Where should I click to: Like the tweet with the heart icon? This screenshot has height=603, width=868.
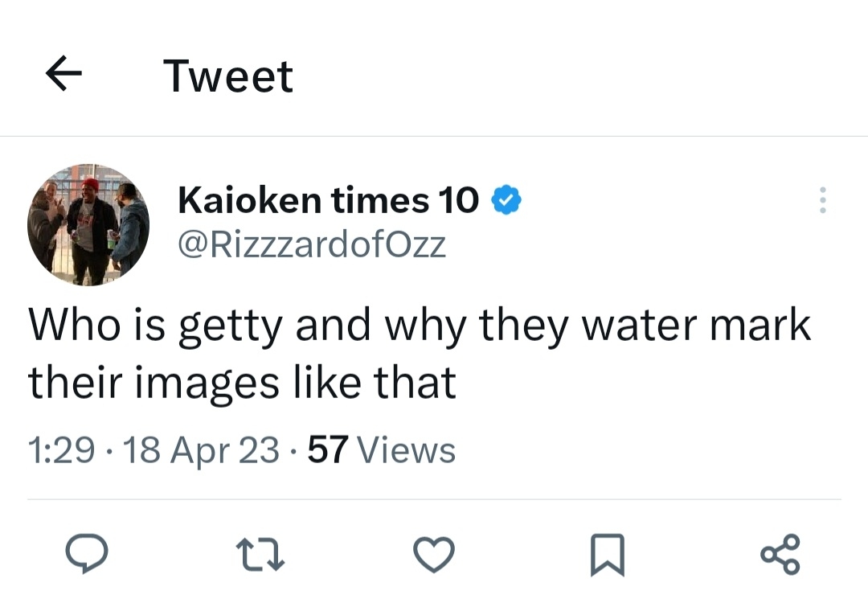tap(434, 552)
